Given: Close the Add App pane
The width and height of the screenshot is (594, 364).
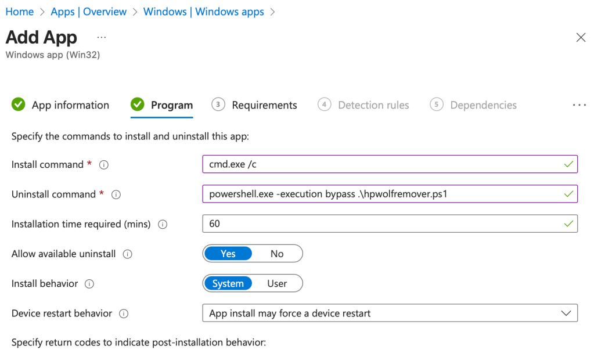Looking at the screenshot, I should [x=580, y=38].
